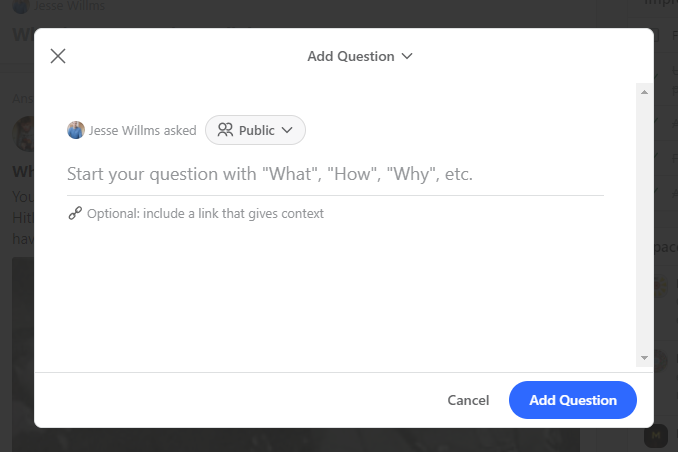The height and width of the screenshot is (452, 678).
Task: Click the chevron beside the Add Question title
Action: coord(407,56)
